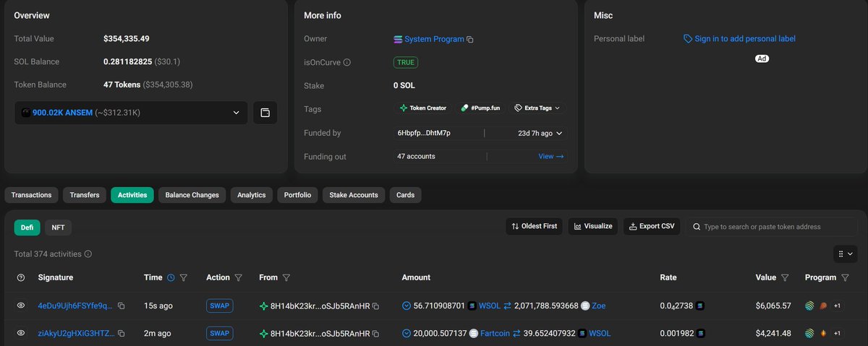Switch to the Analytics tab
The image size is (868, 346).
[252, 195]
